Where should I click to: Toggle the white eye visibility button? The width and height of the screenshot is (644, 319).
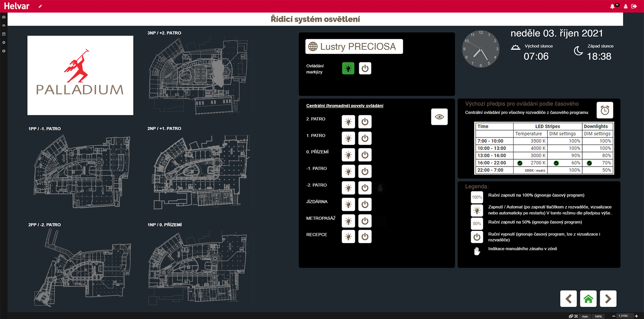coord(439,117)
